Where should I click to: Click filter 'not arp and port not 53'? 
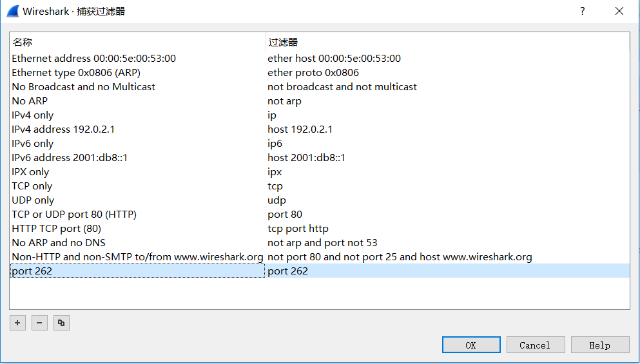point(322,243)
